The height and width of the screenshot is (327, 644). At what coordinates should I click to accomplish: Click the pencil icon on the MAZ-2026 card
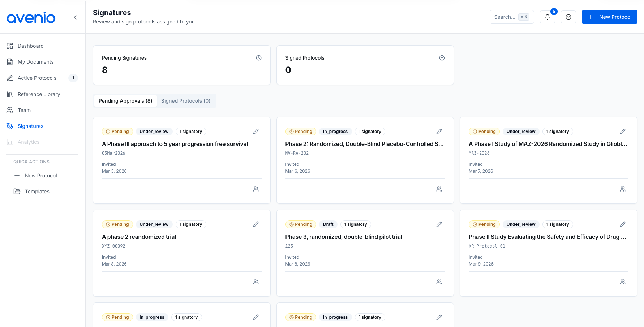click(x=623, y=132)
